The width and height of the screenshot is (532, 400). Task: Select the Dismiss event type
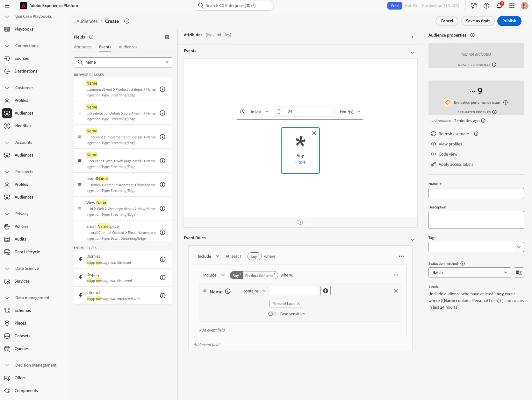click(x=123, y=259)
